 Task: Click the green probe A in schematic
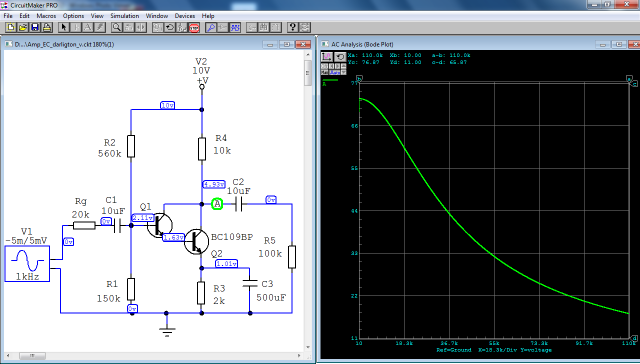click(217, 204)
